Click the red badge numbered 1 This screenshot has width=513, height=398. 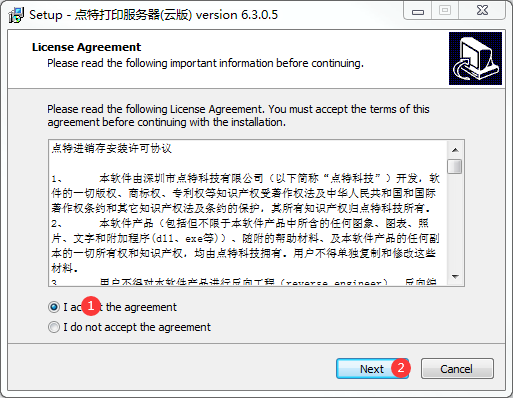(91, 306)
